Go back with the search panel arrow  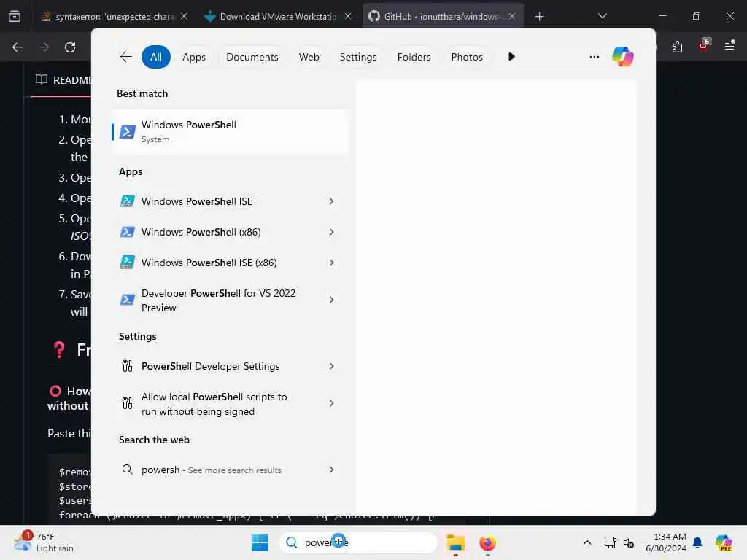125,57
